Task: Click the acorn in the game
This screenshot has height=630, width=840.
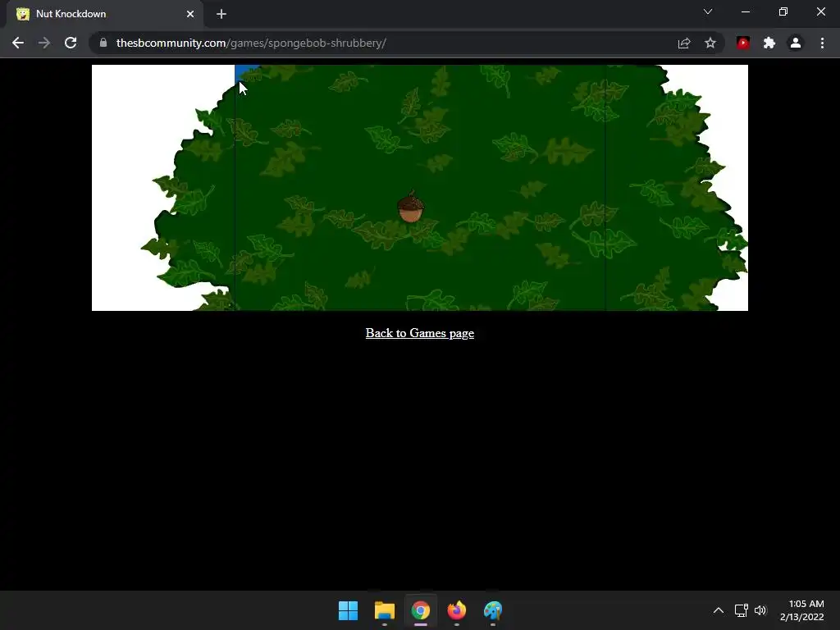Action: [x=411, y=207]
